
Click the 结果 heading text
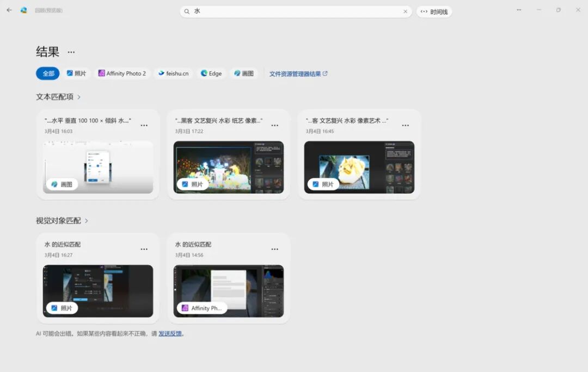[x=47, y=52]
